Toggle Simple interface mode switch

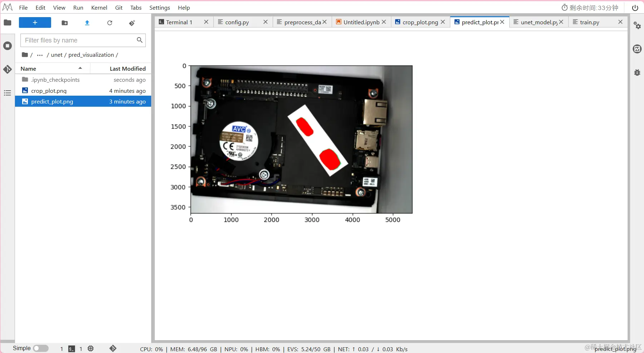(41, 348)
